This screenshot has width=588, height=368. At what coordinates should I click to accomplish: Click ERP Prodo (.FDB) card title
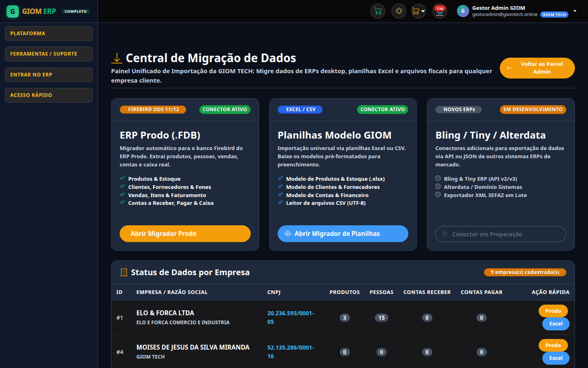(160, 135)
